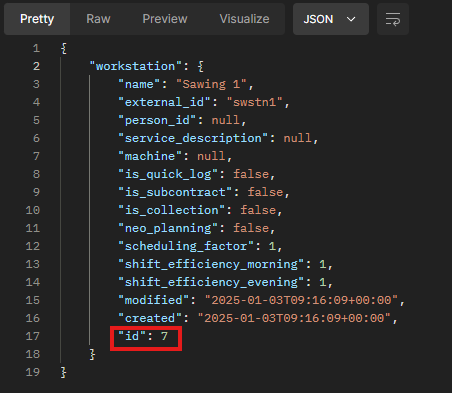Click the "person_id" key
The image size is (452, 393).
pyautogui.click(x=157, y=120)
